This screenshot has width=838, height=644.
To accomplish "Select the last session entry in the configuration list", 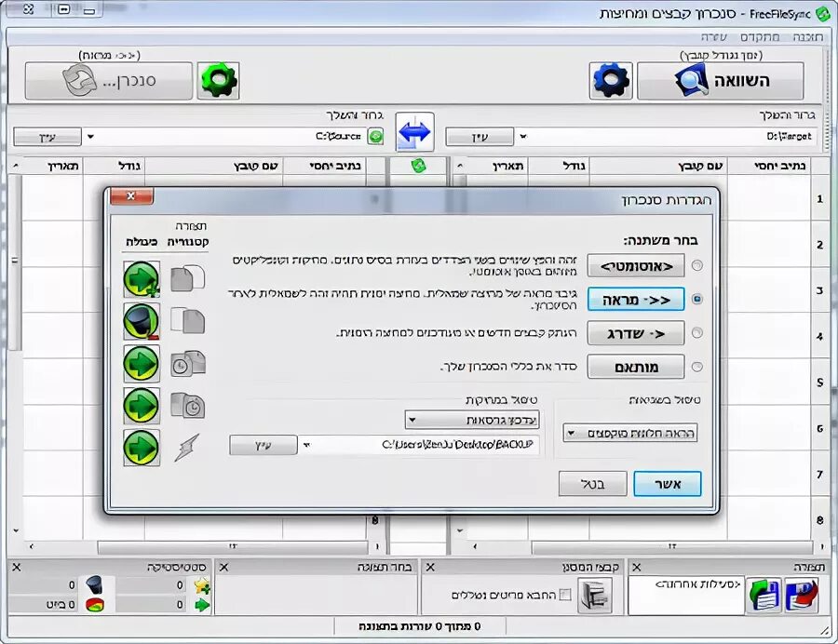I will click(697, 584).
